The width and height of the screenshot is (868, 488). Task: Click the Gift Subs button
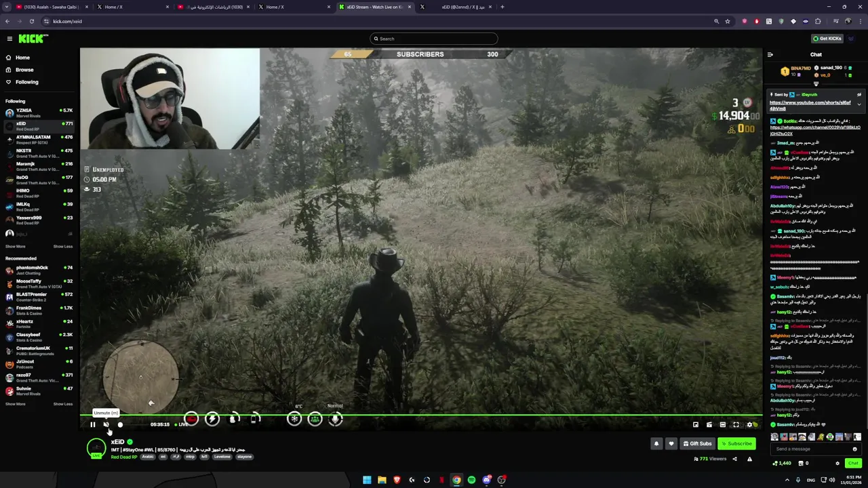point(697,444)
